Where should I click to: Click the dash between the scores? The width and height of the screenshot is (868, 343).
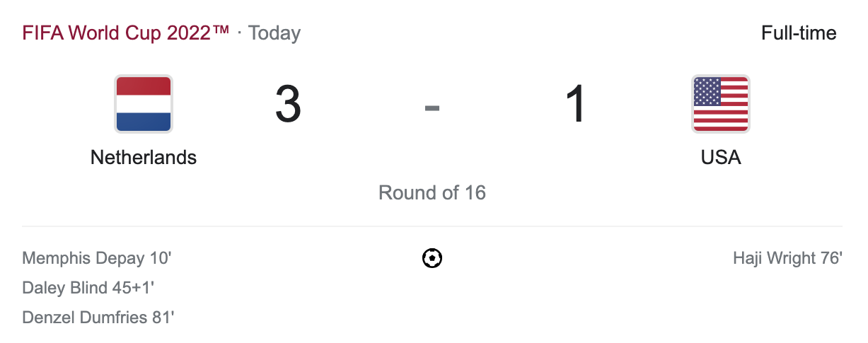pyautogui.click(x=432, y=107)
